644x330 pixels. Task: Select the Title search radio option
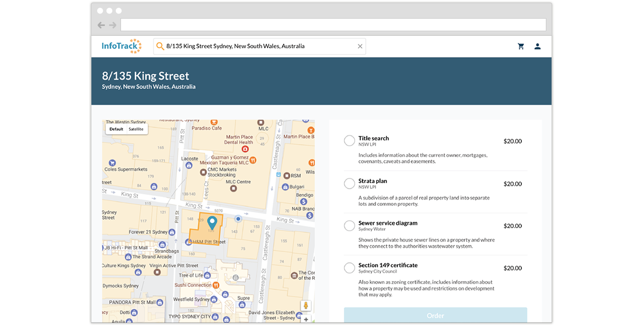(x=350, y=141)
